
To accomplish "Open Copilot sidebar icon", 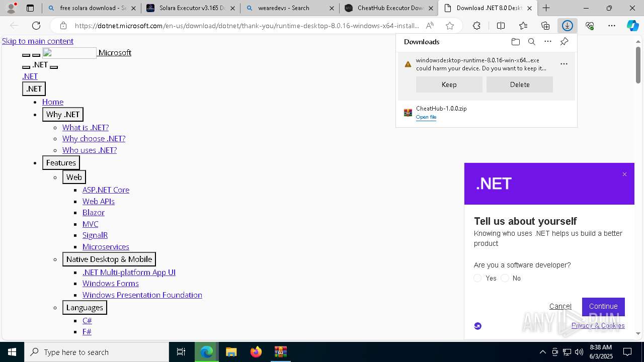I will pyautogui.click(x=633, y=26).
